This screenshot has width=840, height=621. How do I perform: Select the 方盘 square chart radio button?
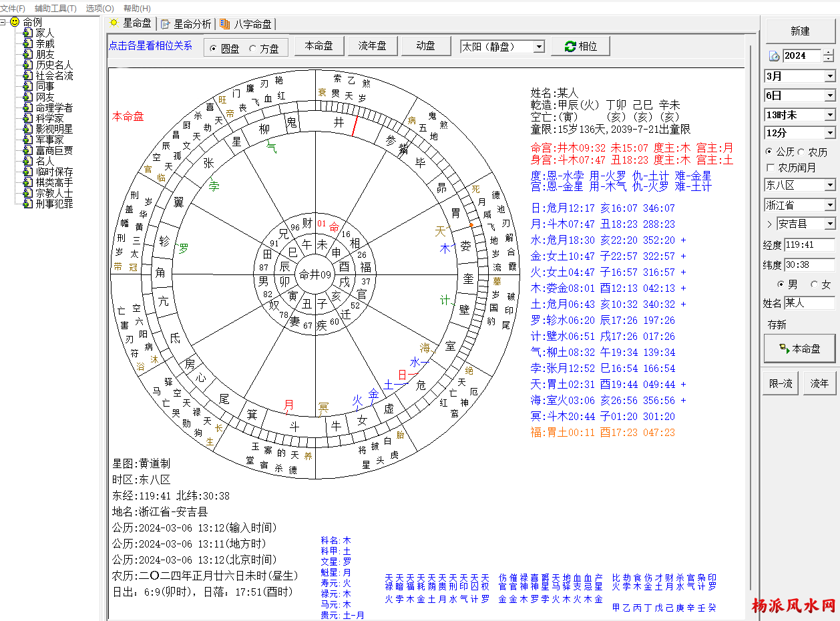pos(252,49)
